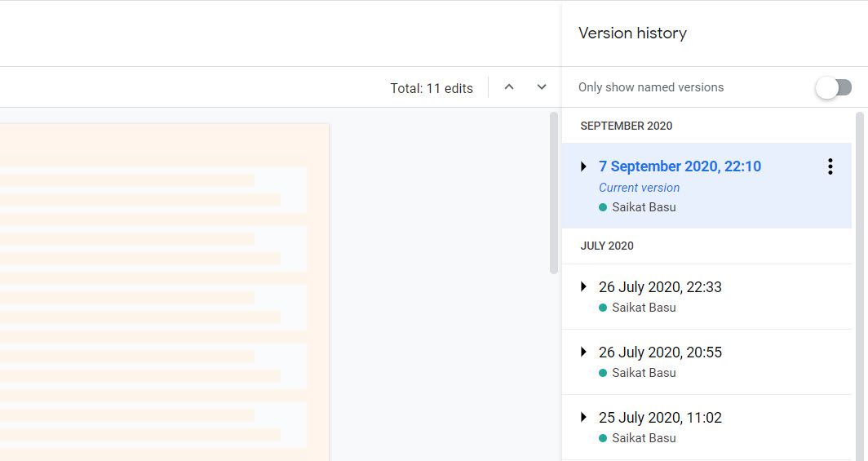Open more actions menu for current version
The height and width of the screenshot is (461, 868).
coord(830,166)
